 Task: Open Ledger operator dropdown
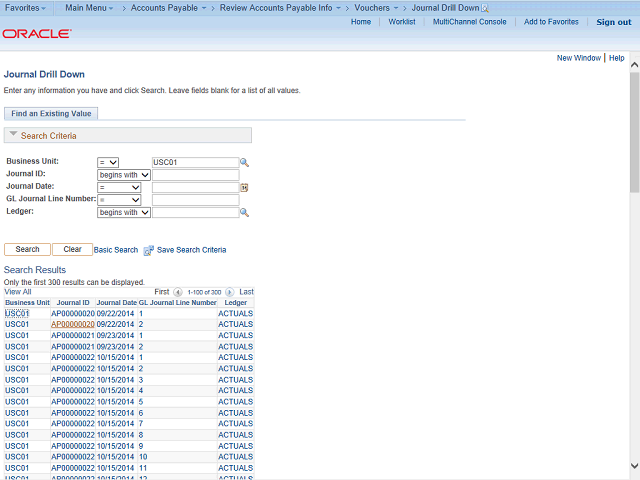click(x=124, y=213)
